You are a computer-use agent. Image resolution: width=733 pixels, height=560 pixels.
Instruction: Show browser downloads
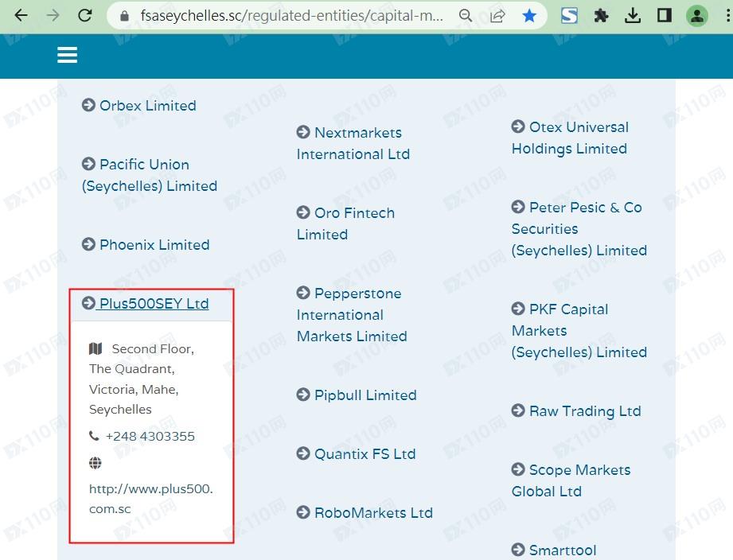coord(633,16)
